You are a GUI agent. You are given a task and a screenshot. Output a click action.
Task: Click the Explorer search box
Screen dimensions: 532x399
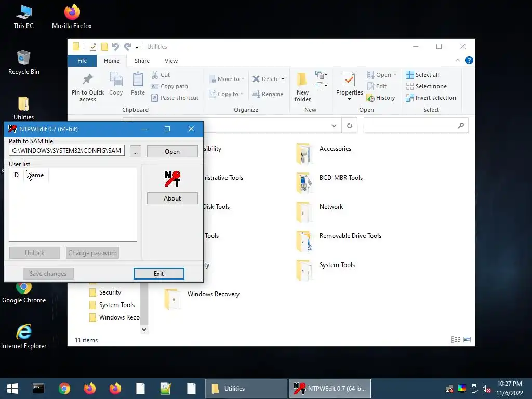[416, 126]
